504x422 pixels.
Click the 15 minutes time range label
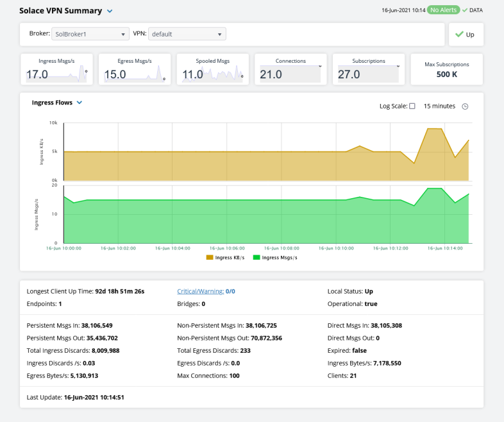[x=439, y=106]
